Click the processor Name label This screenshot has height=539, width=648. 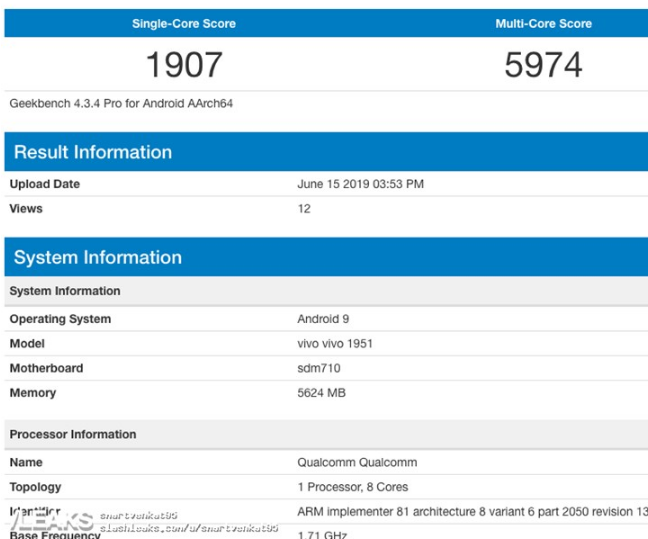point(26,462)
